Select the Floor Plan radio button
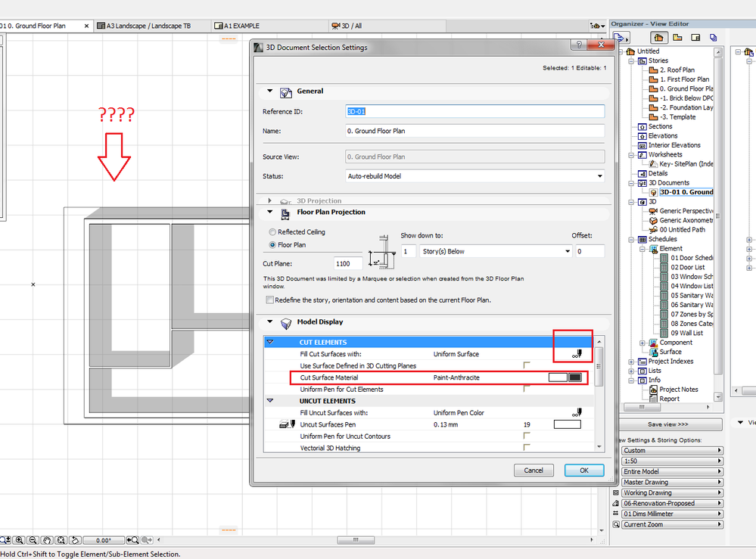The width and height of the screenshot is (756, 559). tap(272, 245)
